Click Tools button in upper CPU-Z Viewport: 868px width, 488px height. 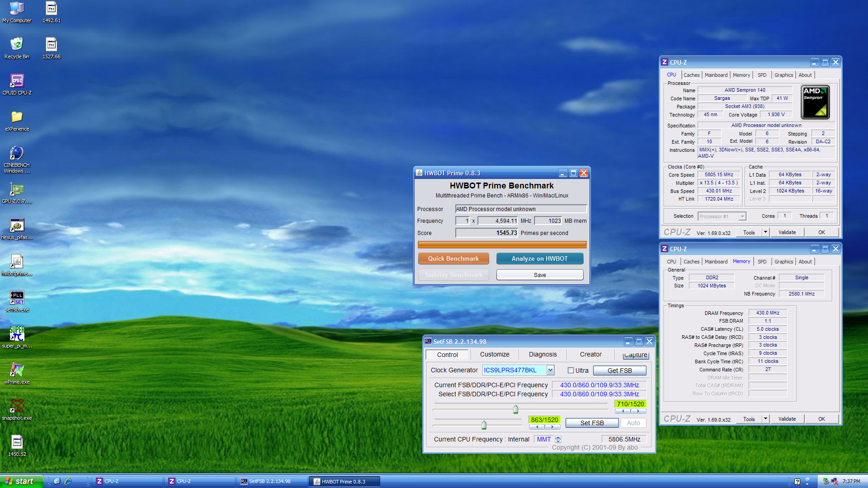(749, 232)
